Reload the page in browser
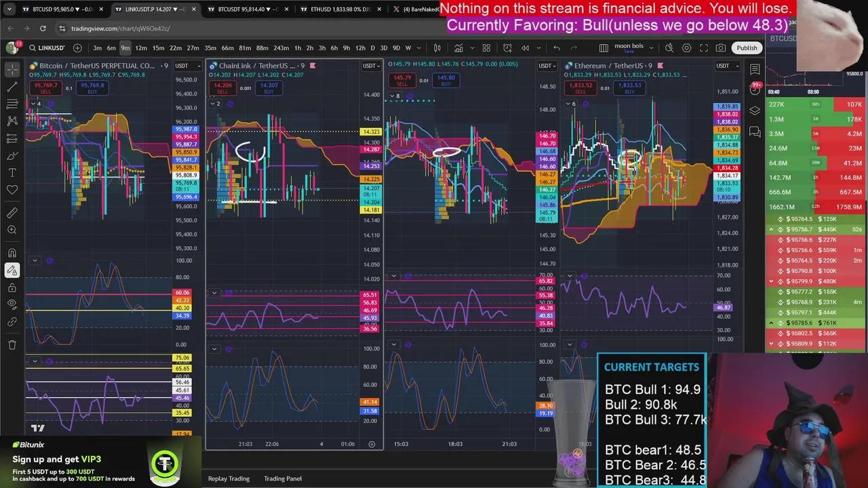The width and height of the screenshot is (868, 488). click(x=43, y=28)
